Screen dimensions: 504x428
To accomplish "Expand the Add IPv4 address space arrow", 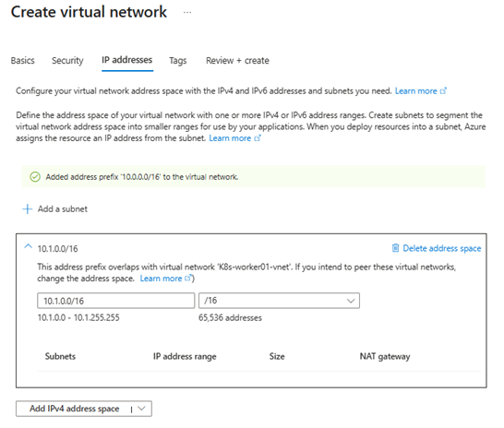I will pyautogui.click(x=141, y=409).
